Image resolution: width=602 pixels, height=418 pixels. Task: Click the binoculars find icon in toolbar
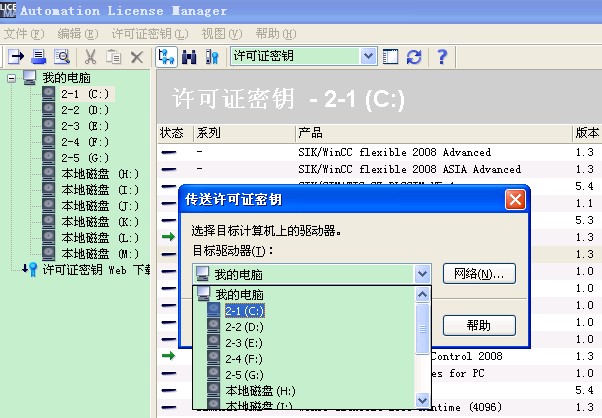pos(189,57)
